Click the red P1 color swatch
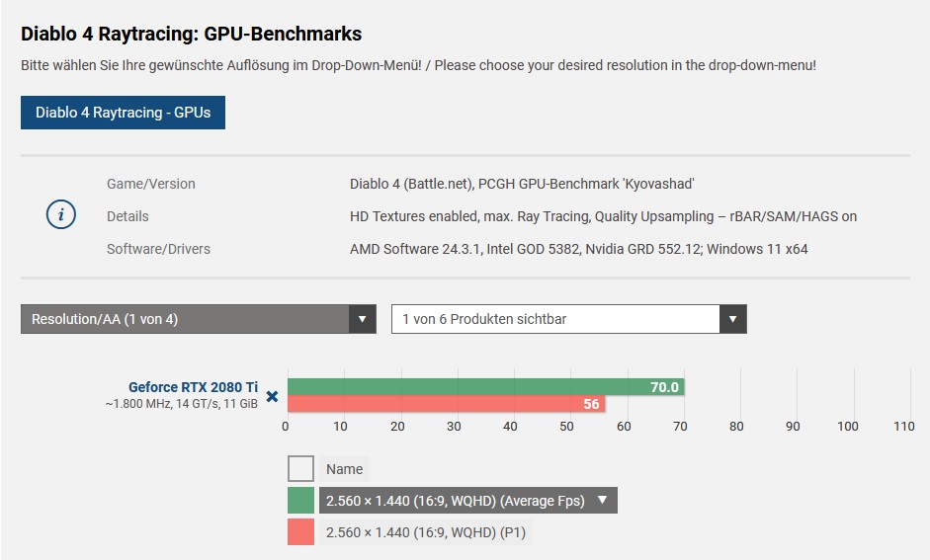The width and height of the screenshot is (930, 560). (x=300, y=532)
